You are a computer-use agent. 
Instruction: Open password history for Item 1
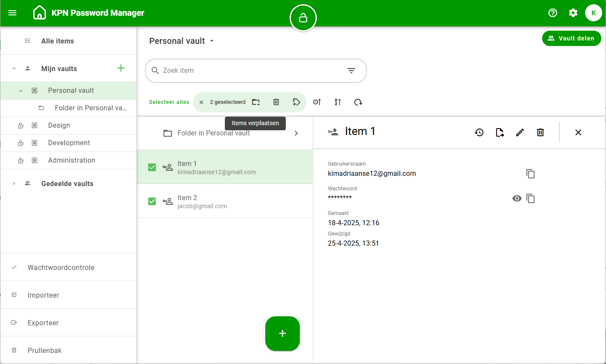click(479, 132)
